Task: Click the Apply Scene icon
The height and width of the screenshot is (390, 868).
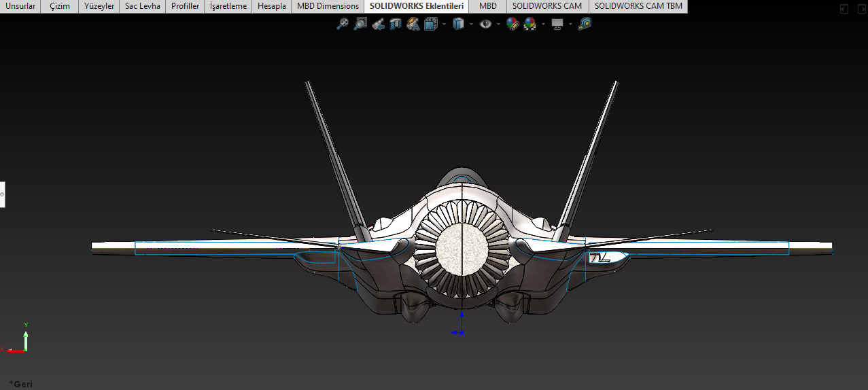Action: (x=530, y=24)
